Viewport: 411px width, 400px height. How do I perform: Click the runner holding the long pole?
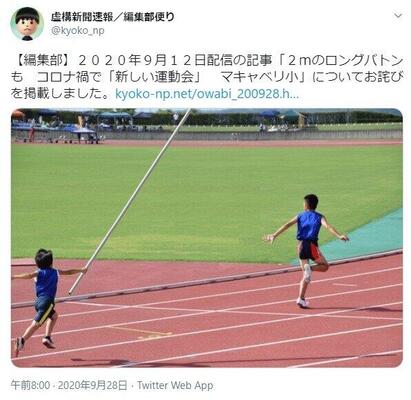(x=45, y=297)
